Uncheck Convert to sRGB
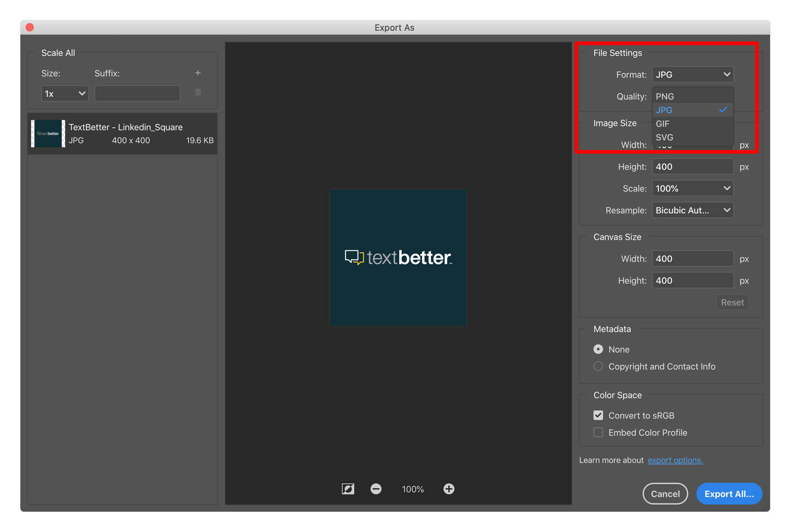Screen dimensions: 790x532 (x=598, y=415)
